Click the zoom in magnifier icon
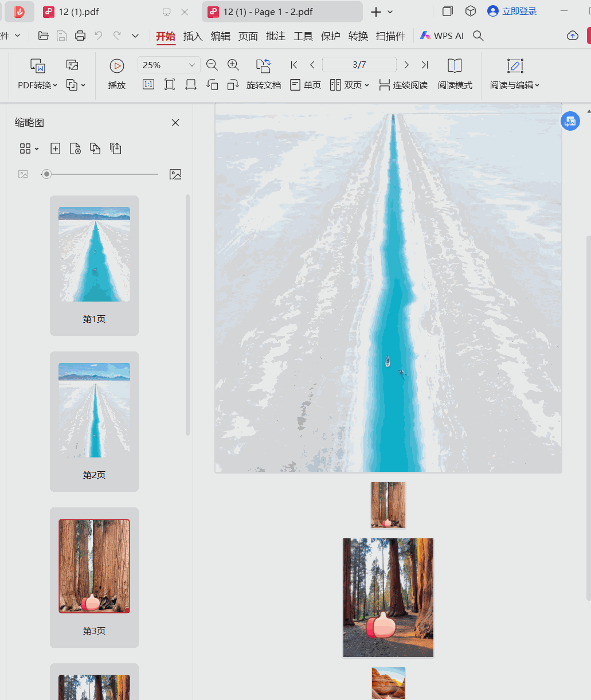Viewport: 591px width, 700px height. 233,65
